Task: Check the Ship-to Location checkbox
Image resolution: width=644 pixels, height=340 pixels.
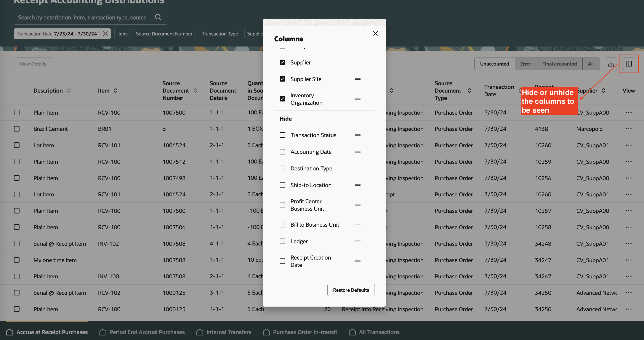Action: (x=282, y=185)
